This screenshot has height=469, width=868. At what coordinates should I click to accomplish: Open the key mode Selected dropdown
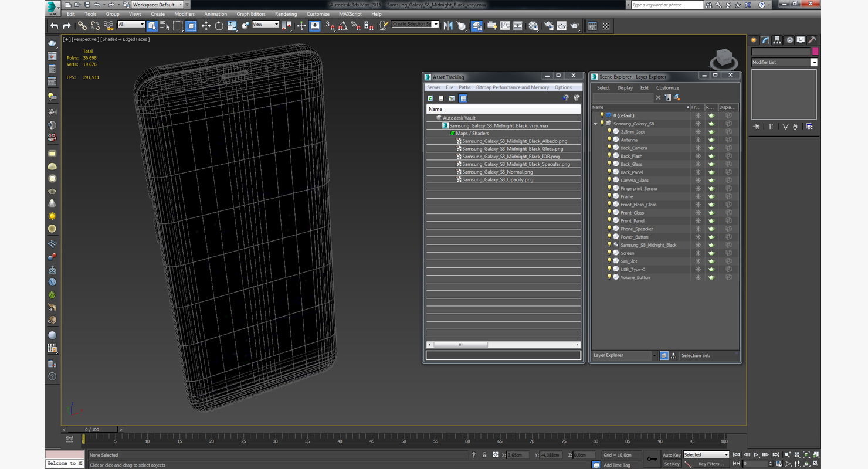point(706,455)
